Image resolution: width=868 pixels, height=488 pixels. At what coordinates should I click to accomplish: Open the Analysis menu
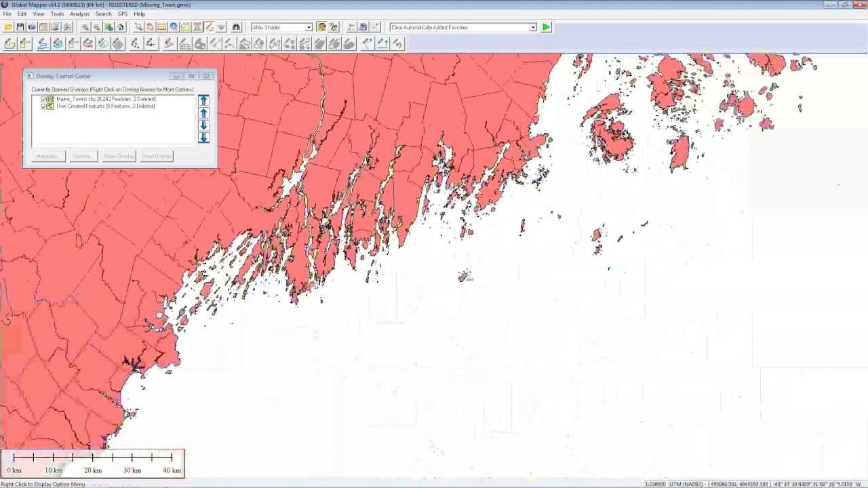[x=79, y=14]
